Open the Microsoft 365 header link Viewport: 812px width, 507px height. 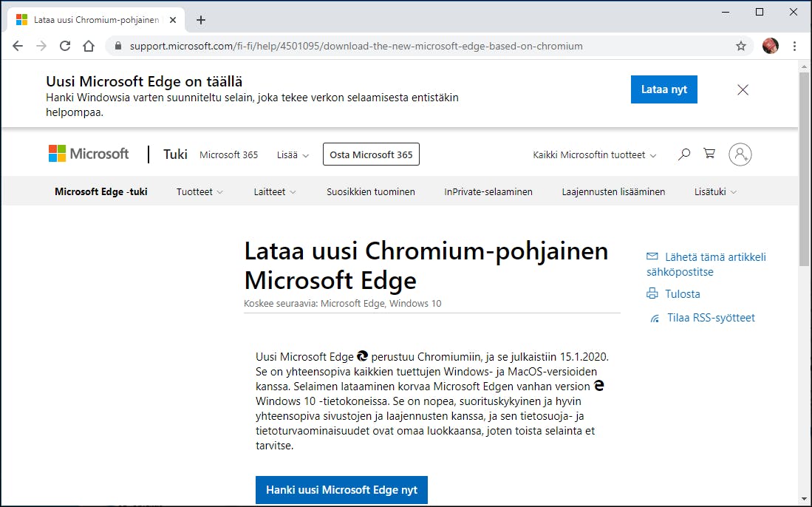coord(228,155)
